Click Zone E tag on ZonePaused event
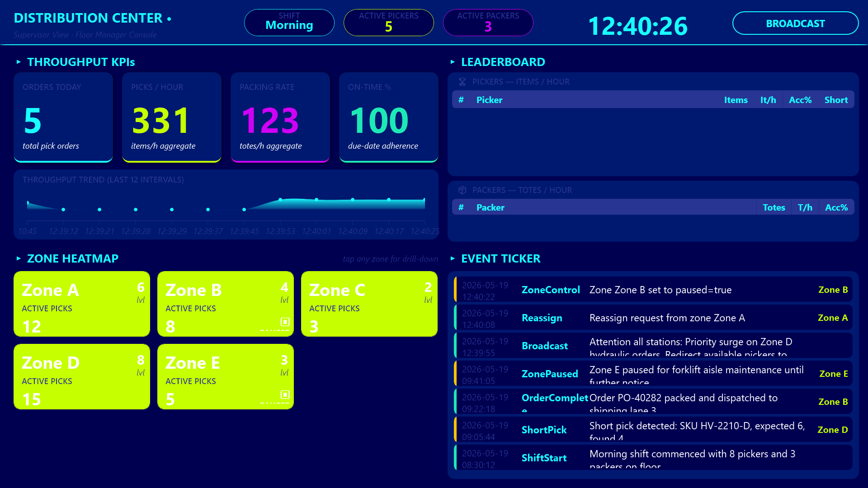868x488 pixels. [834, 374]
